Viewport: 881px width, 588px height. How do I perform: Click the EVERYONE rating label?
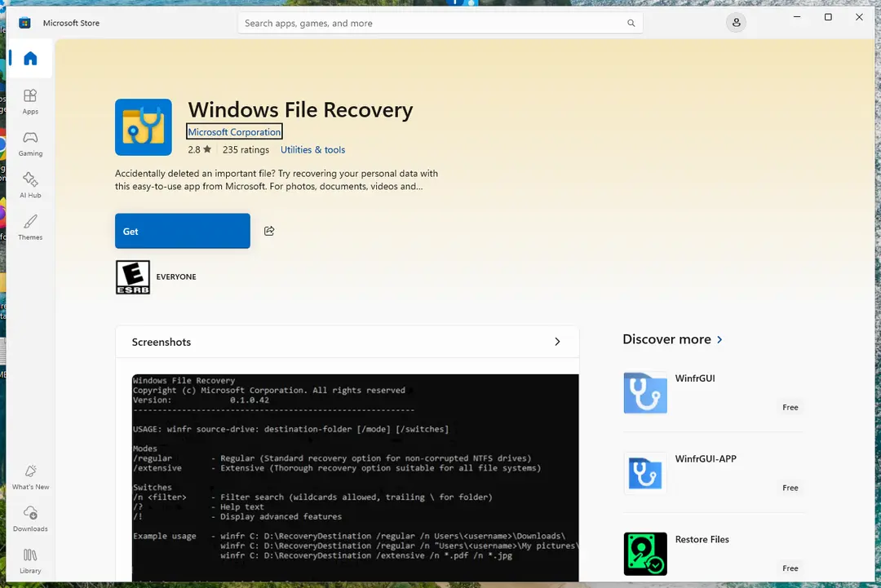pyautogui.click(x=176, y=276)
